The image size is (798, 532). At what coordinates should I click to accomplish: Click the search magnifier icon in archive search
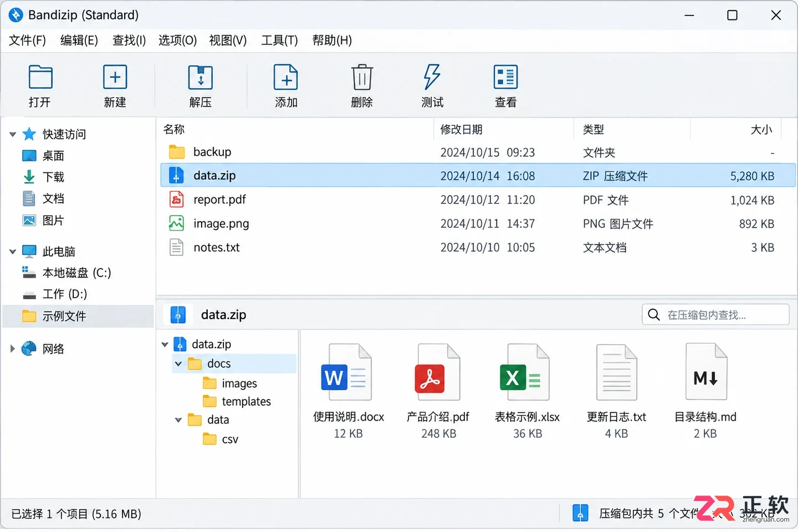(654, 315)
